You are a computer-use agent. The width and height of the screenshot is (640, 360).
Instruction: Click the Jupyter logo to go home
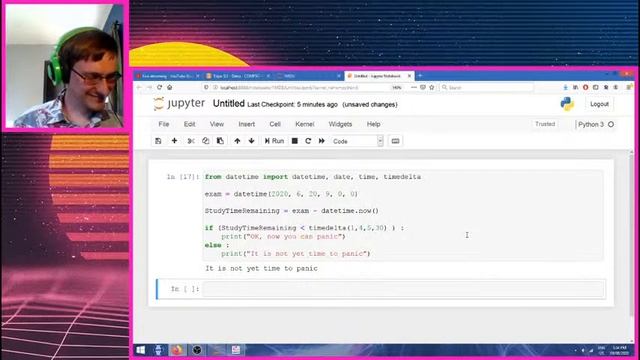click(179, 104)
